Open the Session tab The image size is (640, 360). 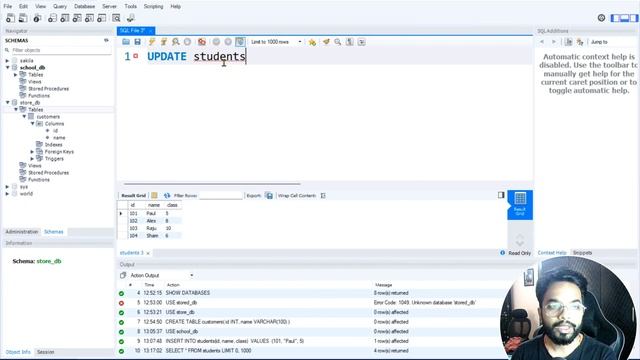(45, 352)
